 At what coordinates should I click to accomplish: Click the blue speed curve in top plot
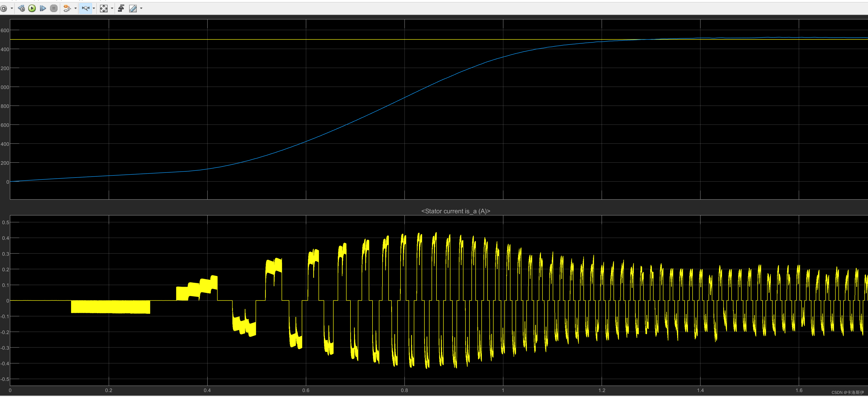pyautogui.click(x=404, y=98)
